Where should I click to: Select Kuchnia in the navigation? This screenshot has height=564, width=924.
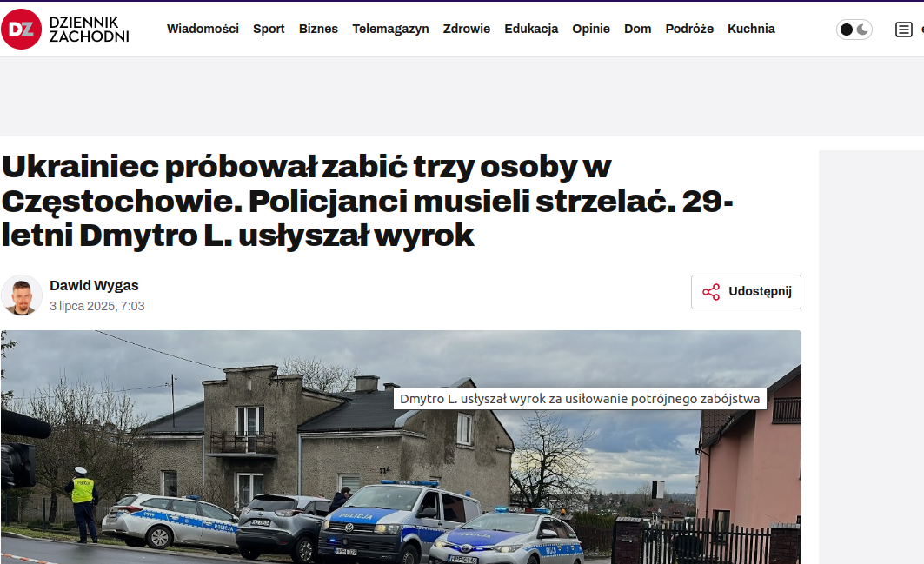click(x=751, y=29)
